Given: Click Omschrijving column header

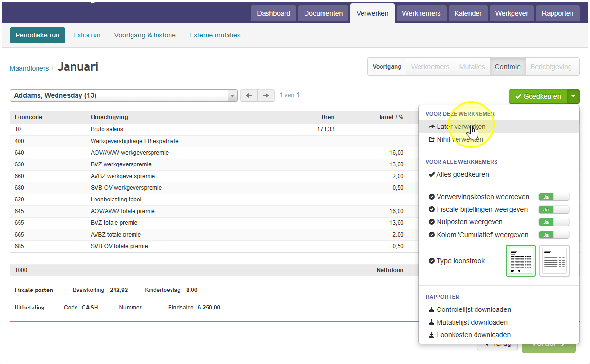Looking at the screenshot, I should tap(109, 117).
